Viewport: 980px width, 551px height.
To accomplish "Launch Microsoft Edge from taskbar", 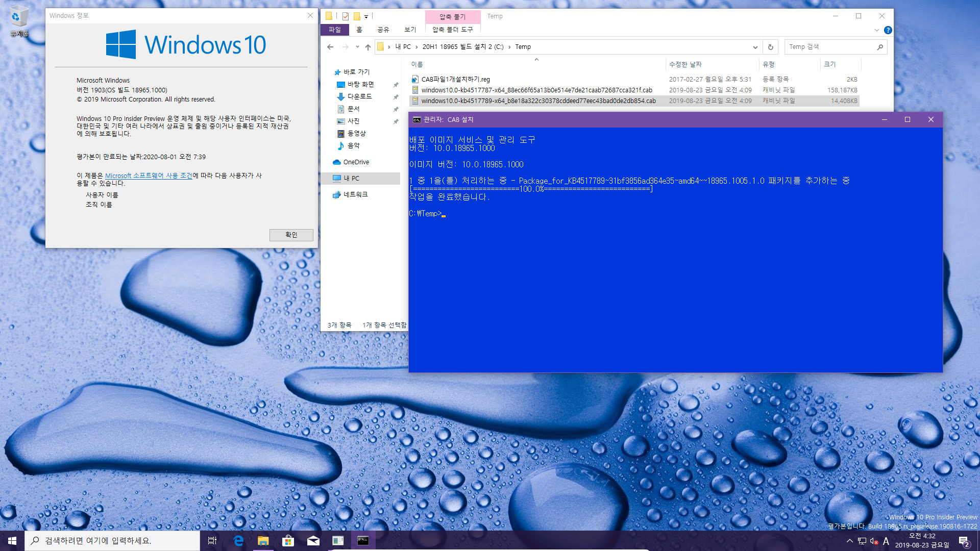I will (x=238, y=541).
